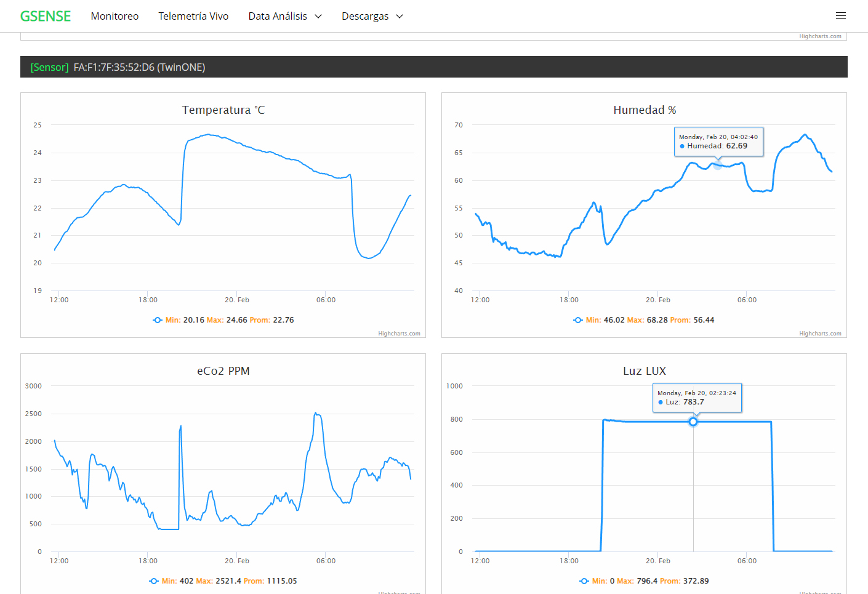This screenshot has height=594, width=868.
Task: Toggle Humedad series legend marker
Action: (578, 320)
